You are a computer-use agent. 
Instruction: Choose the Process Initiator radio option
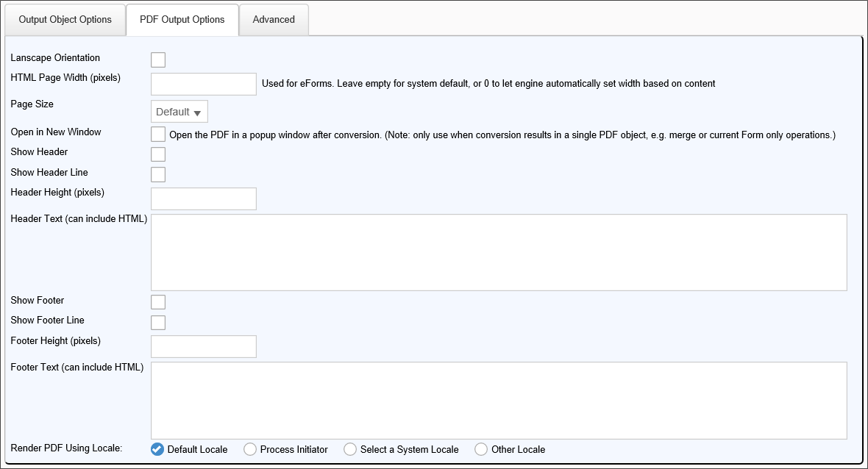[250, 449]
